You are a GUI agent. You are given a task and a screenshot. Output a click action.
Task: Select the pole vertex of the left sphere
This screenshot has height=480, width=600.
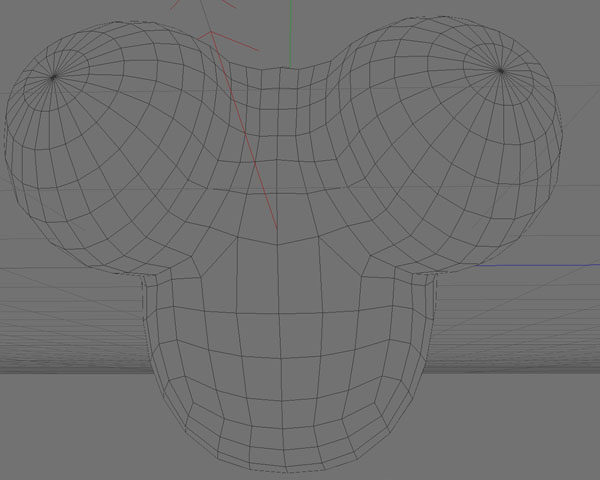(53, 77)
